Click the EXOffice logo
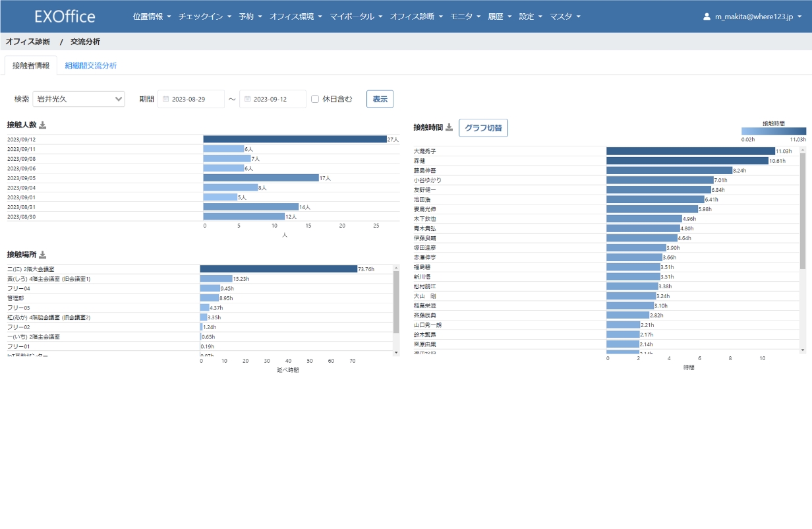 tap(65, 16)
